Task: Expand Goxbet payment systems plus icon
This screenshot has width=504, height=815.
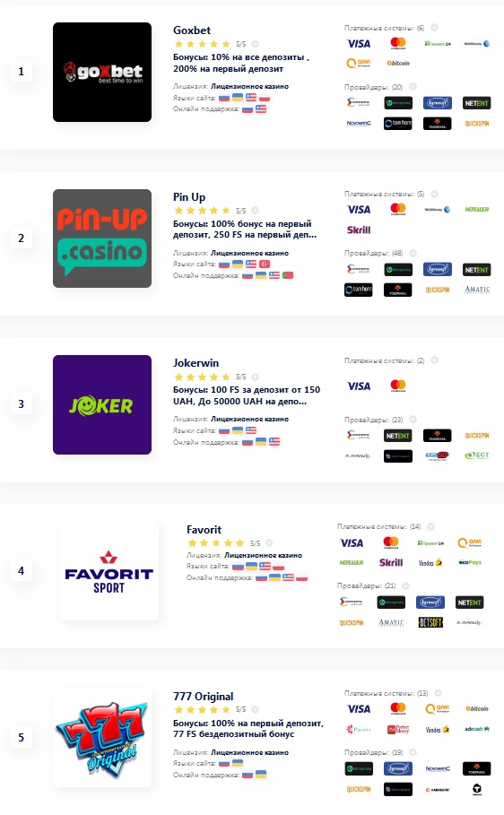Action: (434, 28)
